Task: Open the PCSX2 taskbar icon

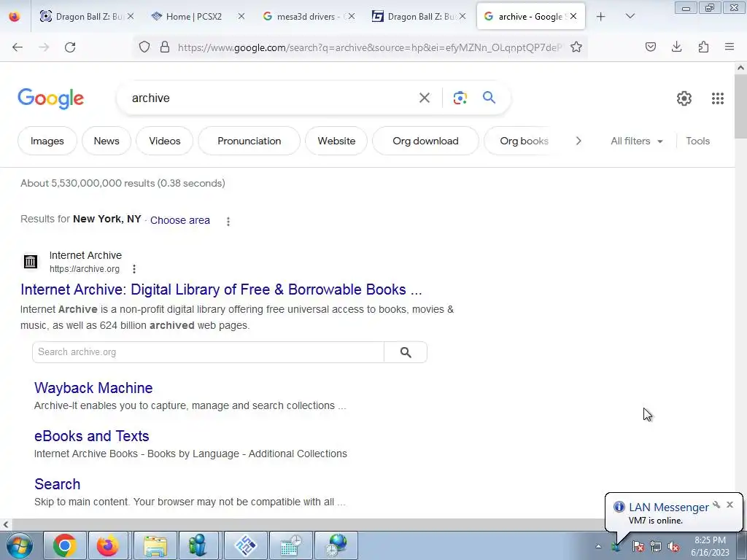Action: [x=246, y=545]
